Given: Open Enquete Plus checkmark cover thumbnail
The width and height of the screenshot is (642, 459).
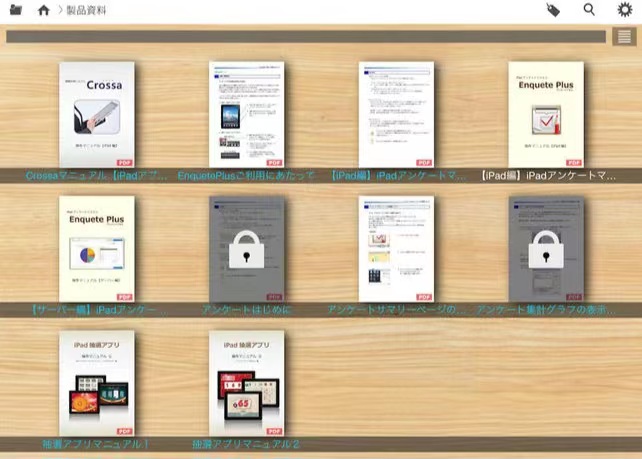Looking at the screenshot, I should [x=546, y=114].
